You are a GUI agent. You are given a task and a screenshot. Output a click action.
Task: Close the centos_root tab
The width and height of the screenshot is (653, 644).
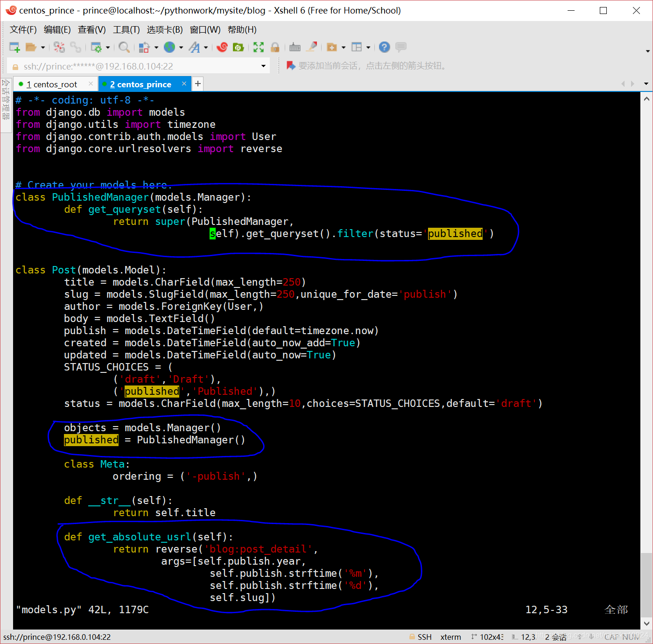(91, 84)
